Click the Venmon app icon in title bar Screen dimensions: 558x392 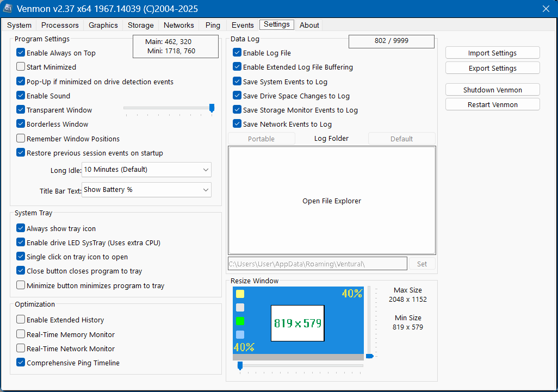[8, 8]
